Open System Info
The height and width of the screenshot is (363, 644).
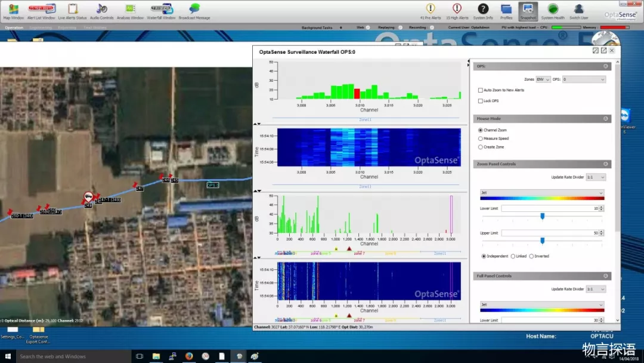pos(483,11)
